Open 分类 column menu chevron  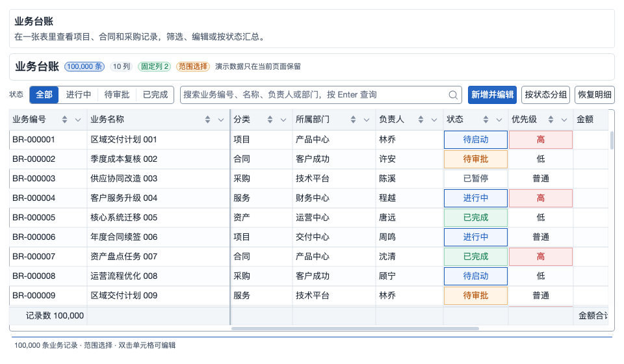click(x=283, y=120)
